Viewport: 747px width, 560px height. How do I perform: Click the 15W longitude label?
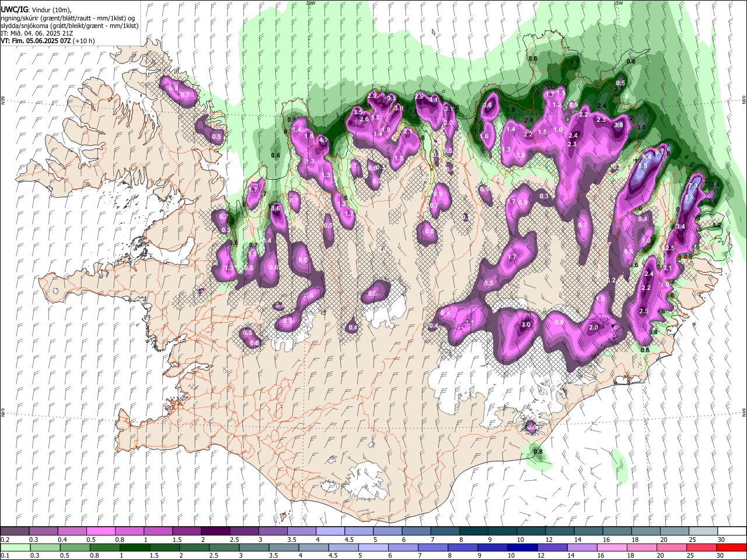pos(617,3)
